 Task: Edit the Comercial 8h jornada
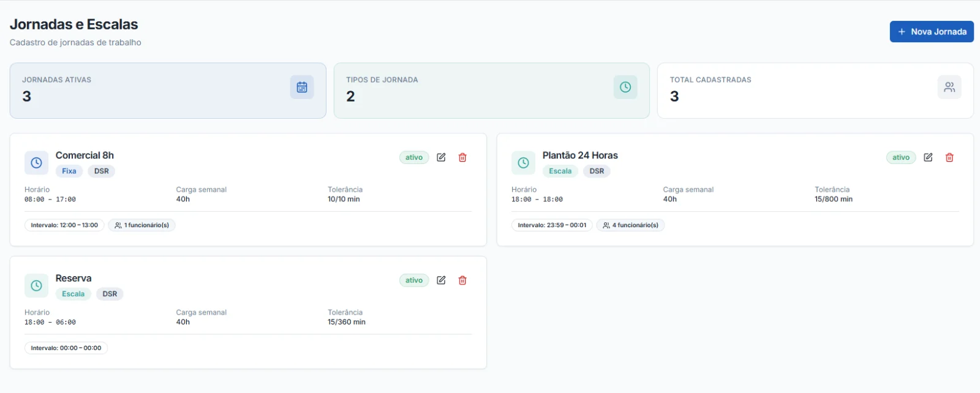441,157
